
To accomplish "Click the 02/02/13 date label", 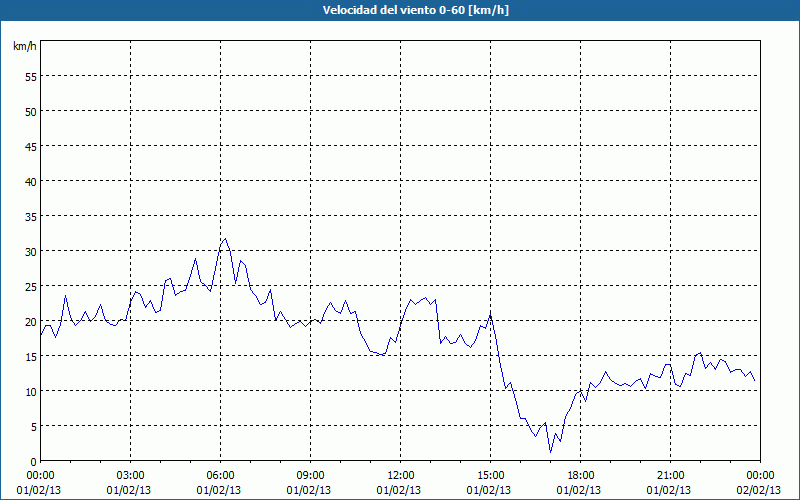I will click(760, 490).
